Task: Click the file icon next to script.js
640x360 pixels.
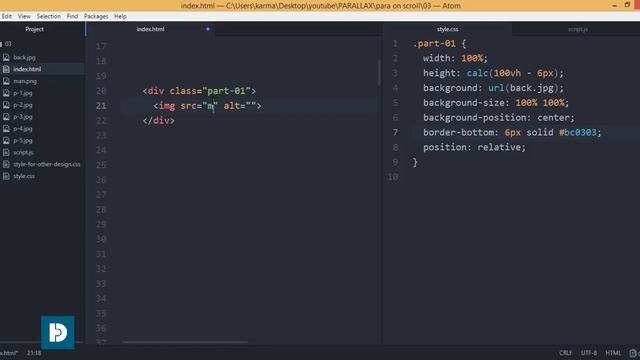Action: [x=6, y=152]
